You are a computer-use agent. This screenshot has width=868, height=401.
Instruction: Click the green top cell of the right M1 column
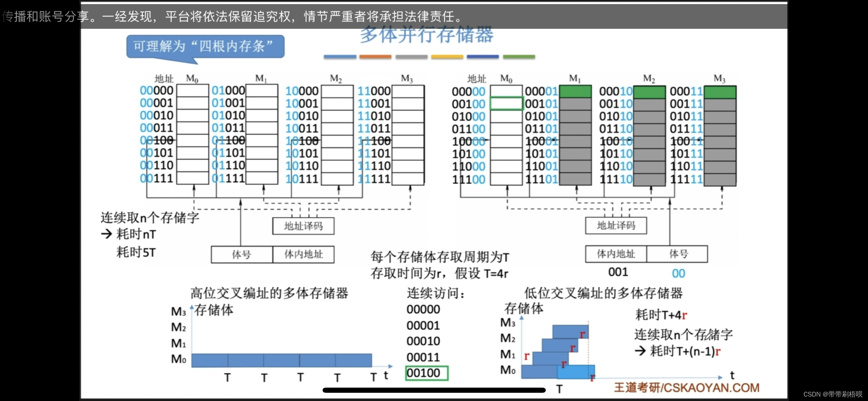pos(575,92)
